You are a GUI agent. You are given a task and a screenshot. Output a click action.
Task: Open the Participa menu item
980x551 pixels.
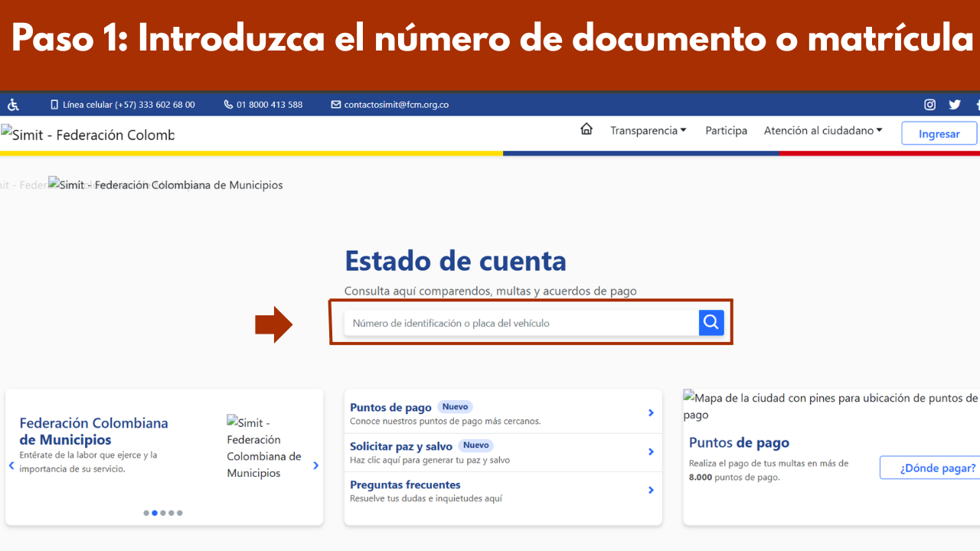coord(726,131)
